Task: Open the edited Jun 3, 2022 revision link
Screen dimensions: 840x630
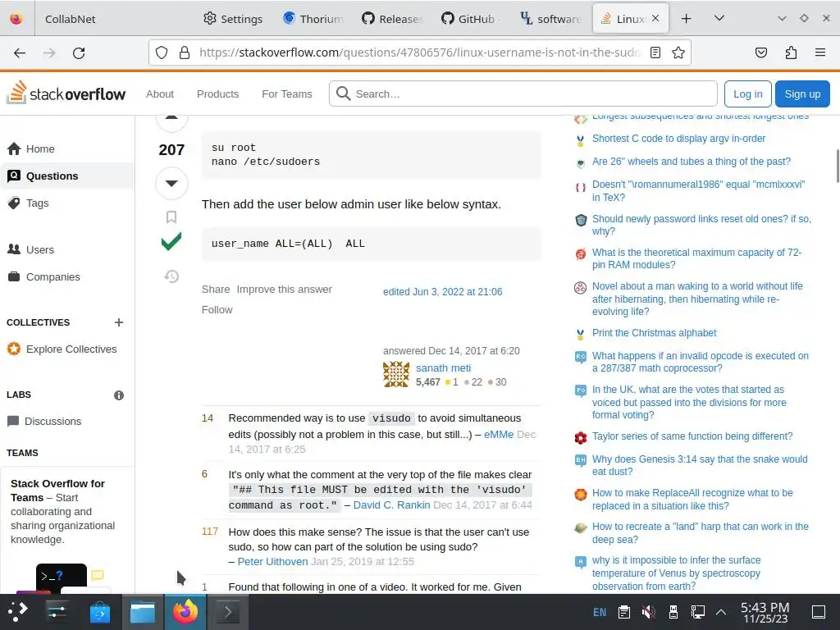Action: 442,292
